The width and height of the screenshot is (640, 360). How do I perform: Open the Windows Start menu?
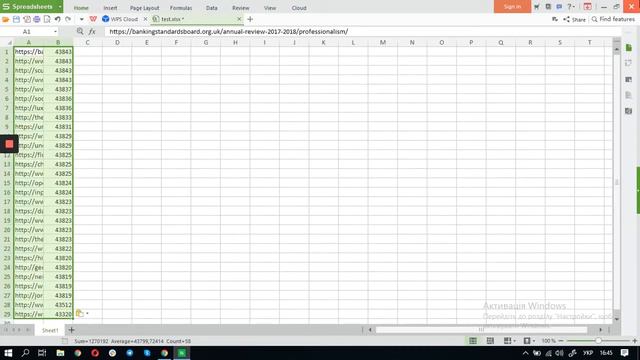8,353
